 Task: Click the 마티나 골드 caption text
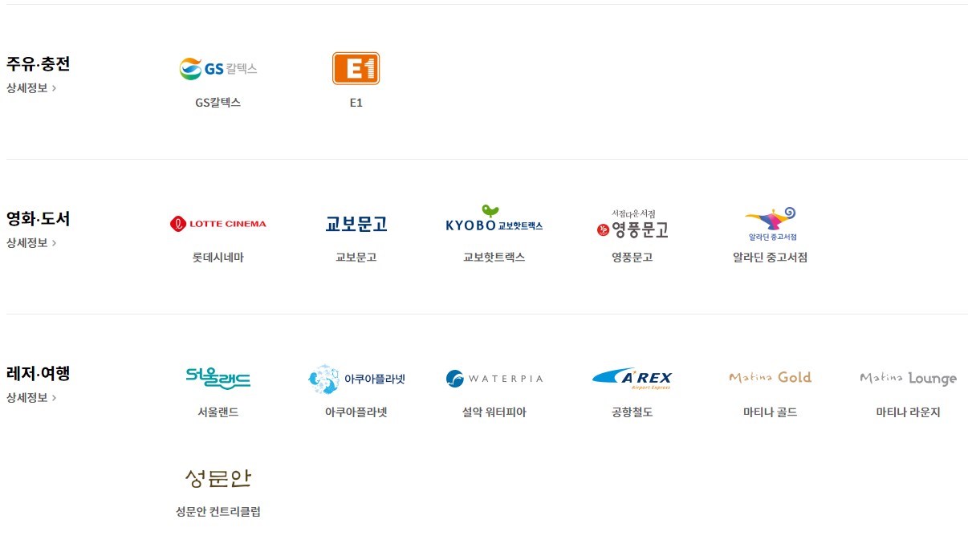pyautogui.click(x=771, y=412)
